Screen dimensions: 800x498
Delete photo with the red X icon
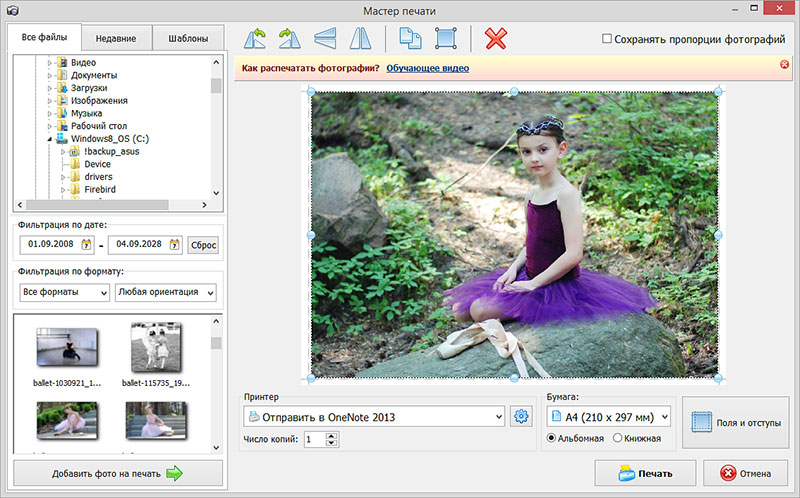coord(495,39)
